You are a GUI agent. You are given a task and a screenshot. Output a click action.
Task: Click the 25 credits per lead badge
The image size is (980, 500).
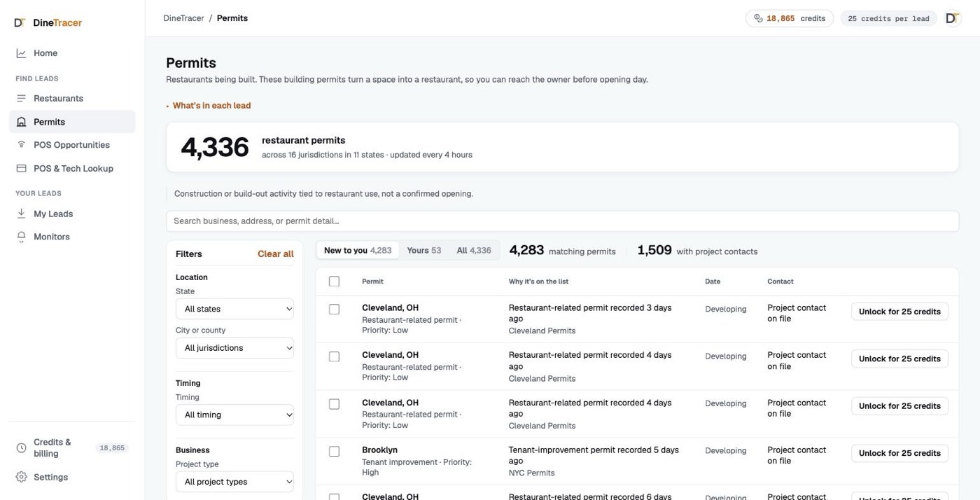pos(888,19)
